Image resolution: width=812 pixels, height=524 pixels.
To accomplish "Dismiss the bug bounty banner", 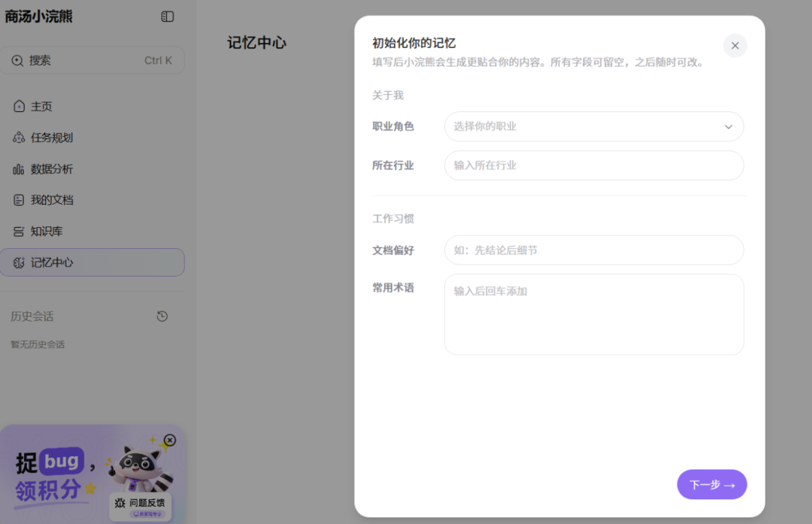I will [170, 440].
